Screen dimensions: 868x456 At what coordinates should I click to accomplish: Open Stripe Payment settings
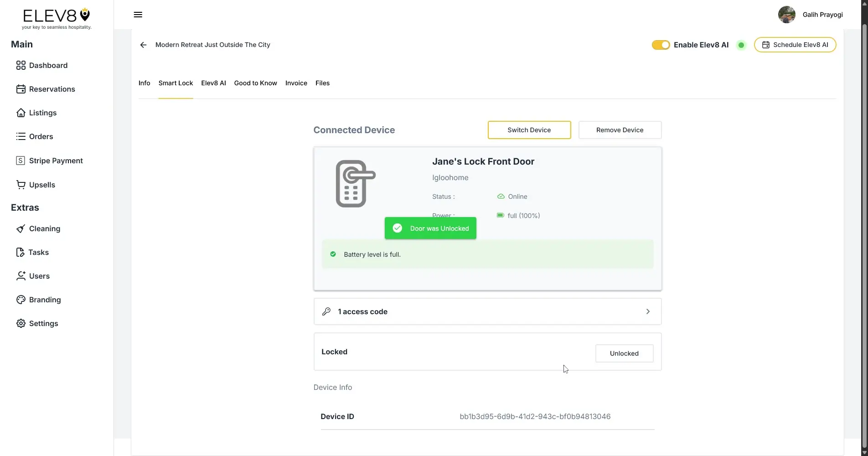[x=50, y=161]
